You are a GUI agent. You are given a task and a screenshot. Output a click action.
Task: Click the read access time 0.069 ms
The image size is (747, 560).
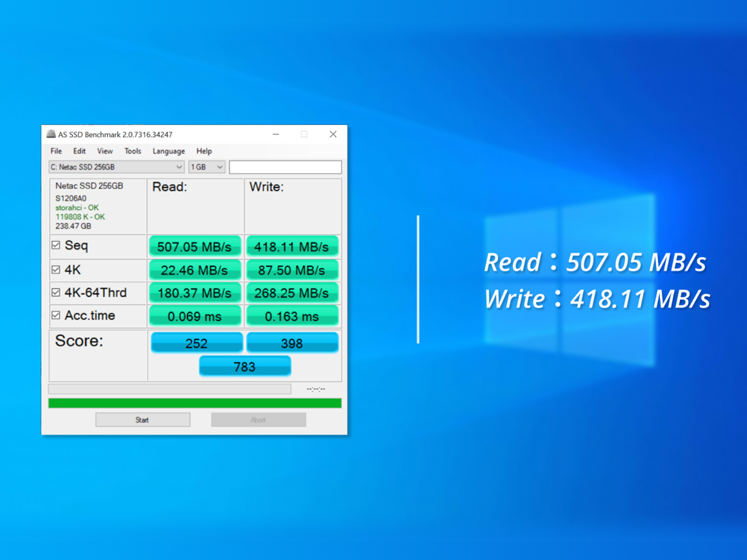tap(194, 316)
